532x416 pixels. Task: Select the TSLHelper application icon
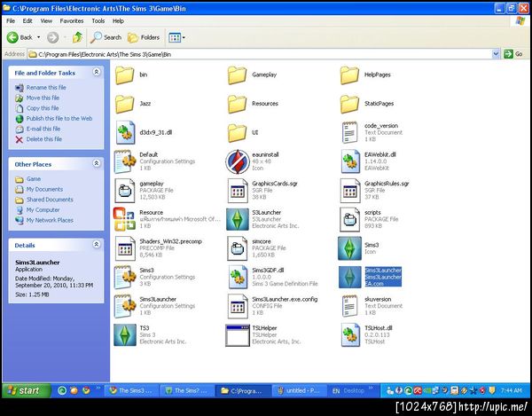point(238,335)
